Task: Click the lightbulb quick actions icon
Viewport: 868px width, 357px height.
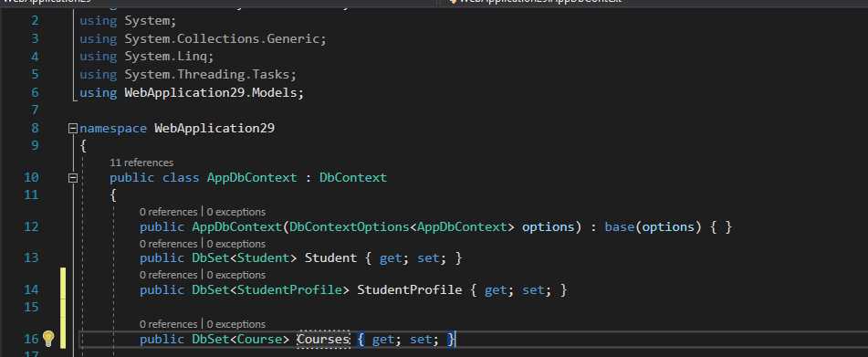Action: pyautogui.click(x=48, y=338)
